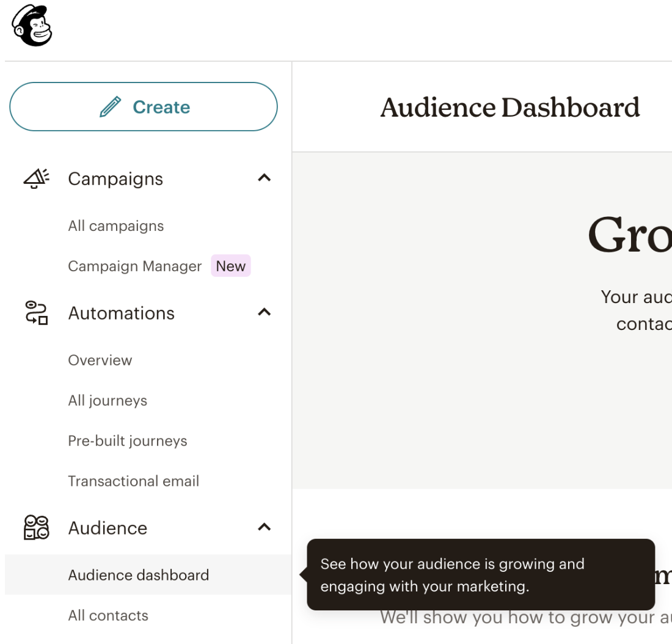The height and width of the screenshot is (644, 672).
Task: Collapse the Automations section
Action: click(265, 312)
